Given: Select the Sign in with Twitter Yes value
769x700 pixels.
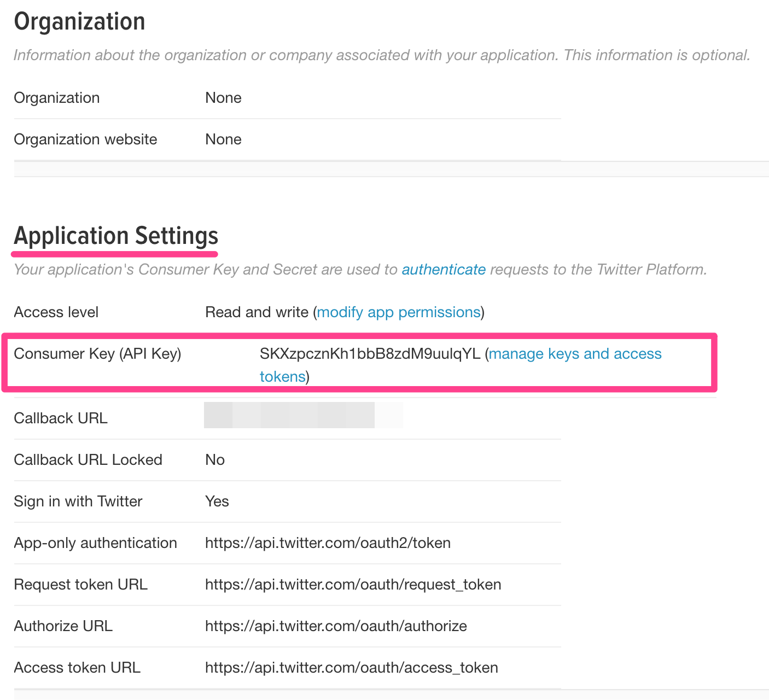Looking at the screenshot, I should 217,501.
